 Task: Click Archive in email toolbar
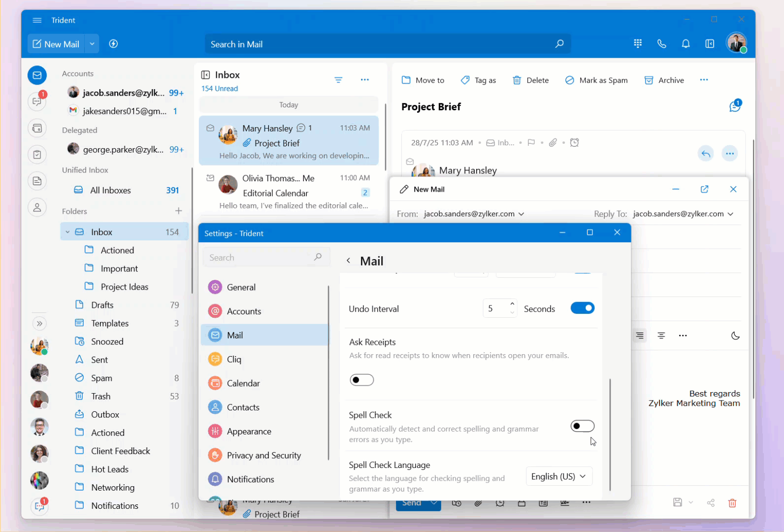[x=664, y=80]
